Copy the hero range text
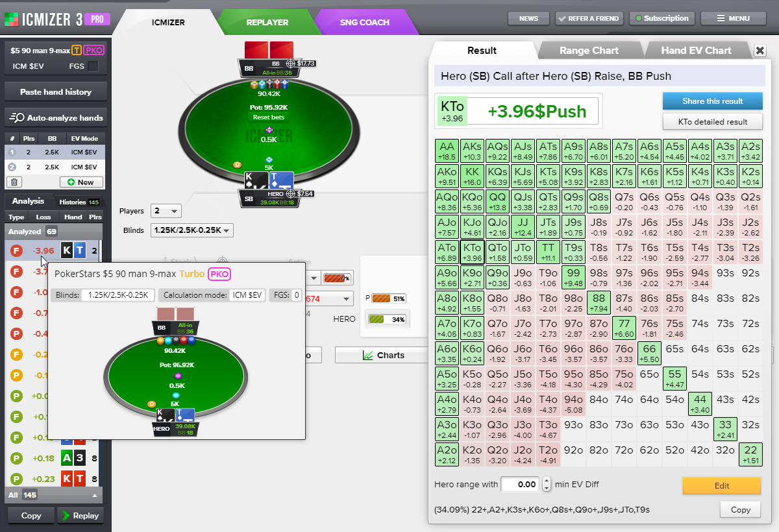This screenshot has width=779, height=532. (x=740, y=509)
